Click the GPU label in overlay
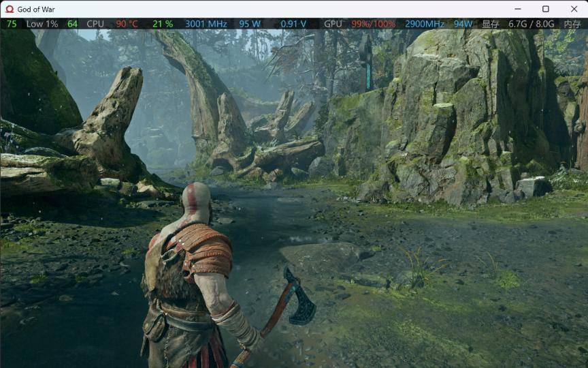Viewport: 588px width, 368px height. [333, 24]
